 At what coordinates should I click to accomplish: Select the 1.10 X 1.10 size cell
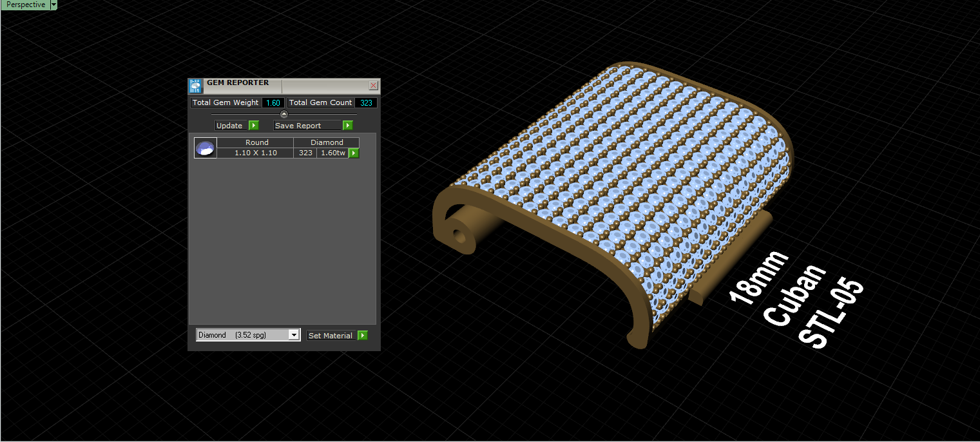coord(256,153)
